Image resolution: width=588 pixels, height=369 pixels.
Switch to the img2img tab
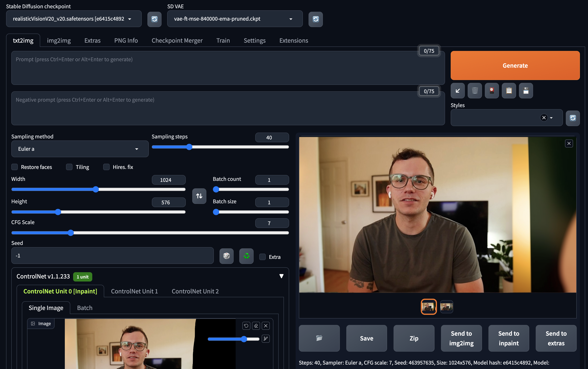click(59, 40)
